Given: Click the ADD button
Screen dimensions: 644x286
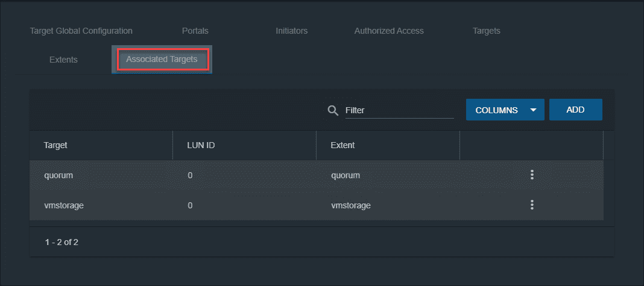Looking at the screenshot, I should 575,110.
